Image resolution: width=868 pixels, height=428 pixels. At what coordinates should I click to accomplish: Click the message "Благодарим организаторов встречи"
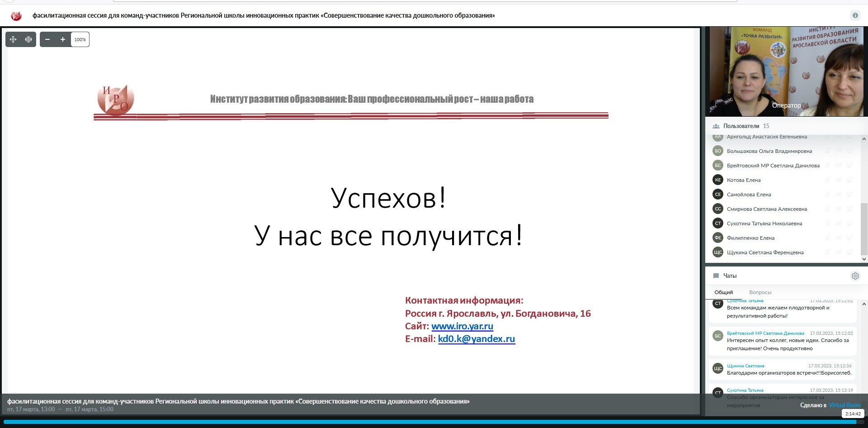(789, 373)
